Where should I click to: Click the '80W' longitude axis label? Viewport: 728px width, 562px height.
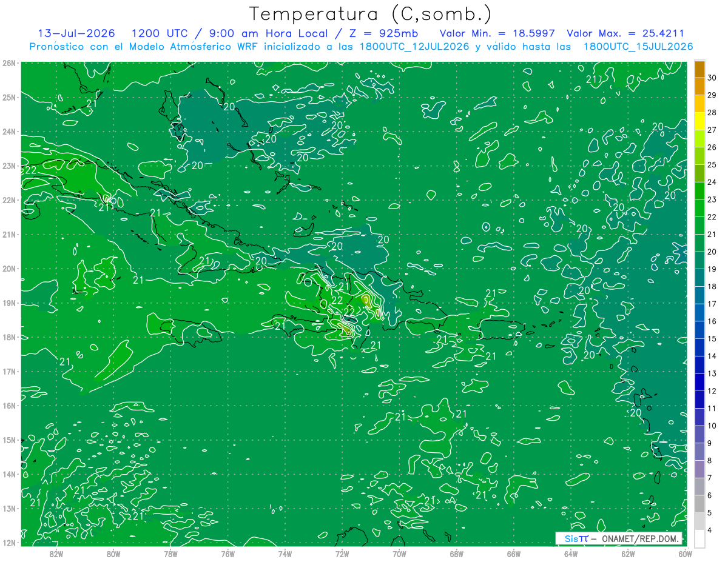(x=113, y=553)
